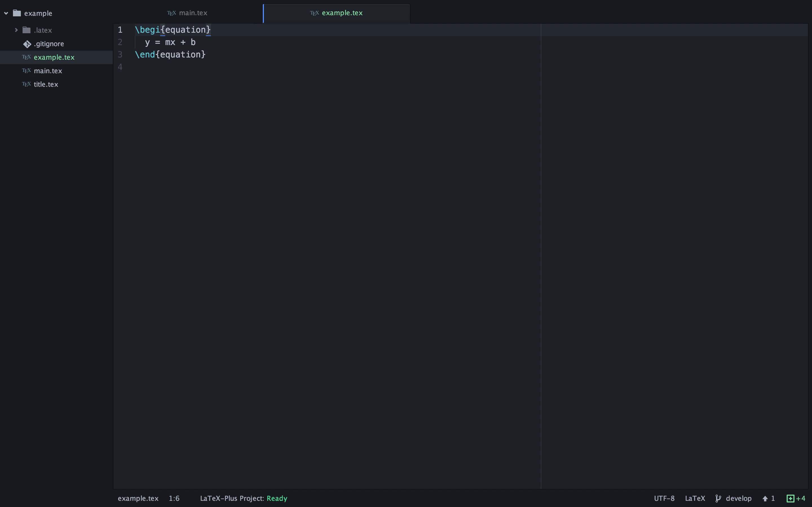
Task: Switch to the main.tex tab
Action: 193,13
